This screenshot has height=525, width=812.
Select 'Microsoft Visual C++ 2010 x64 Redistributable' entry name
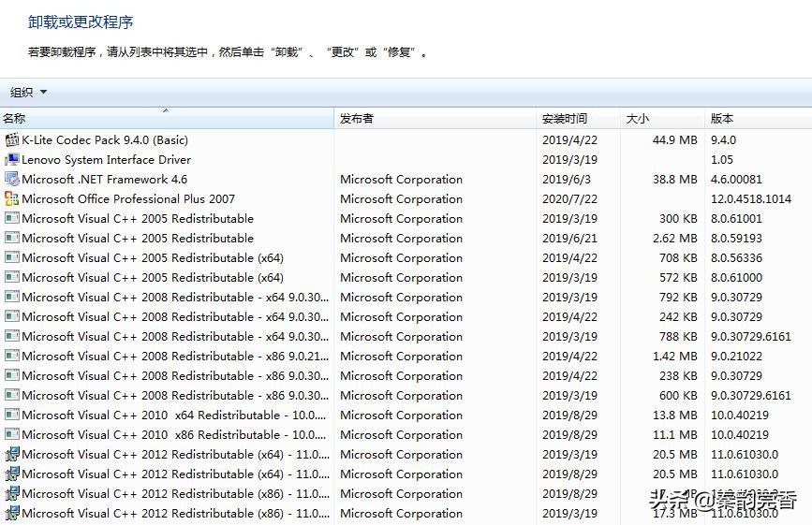click(x=174, y=415)
